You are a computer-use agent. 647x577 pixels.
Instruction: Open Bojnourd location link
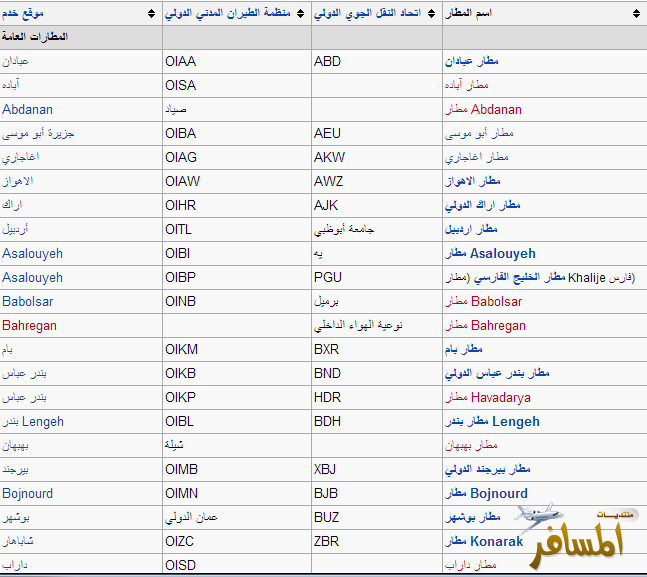pos(28,493)
